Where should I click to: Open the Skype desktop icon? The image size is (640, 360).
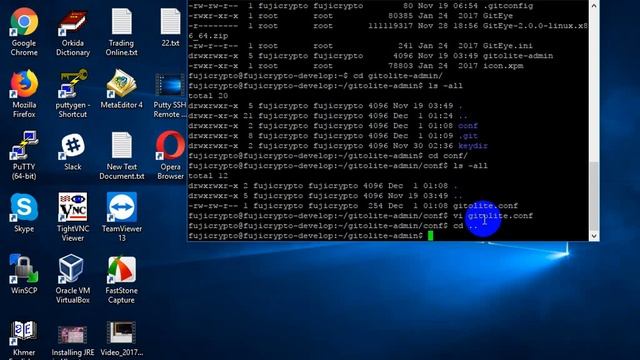tap(24, 213)
